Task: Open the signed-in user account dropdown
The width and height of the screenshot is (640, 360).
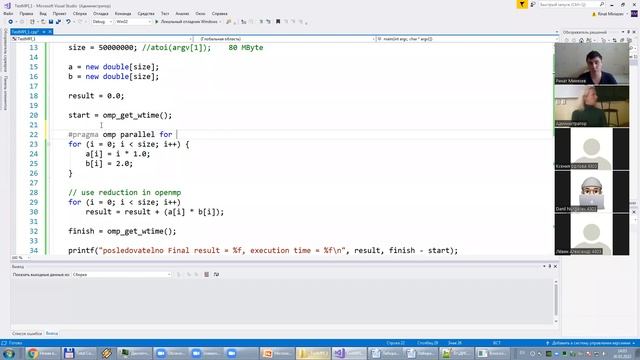Action: coord(610,14)
